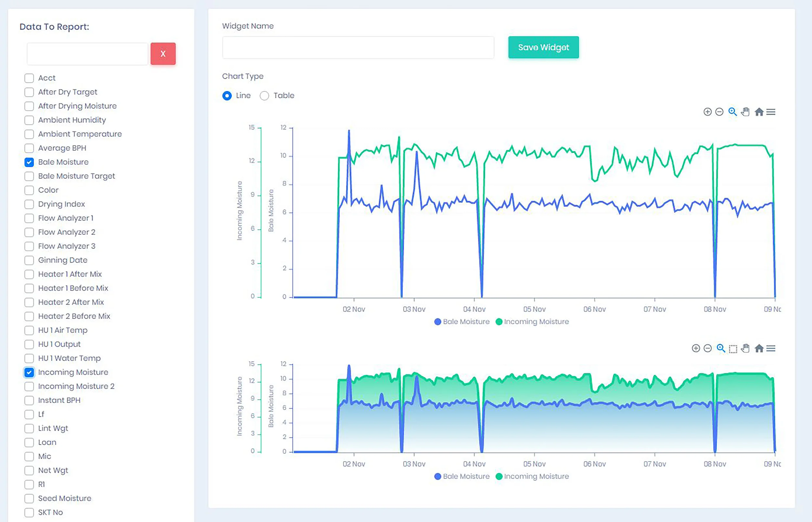812x522 pixels.
Task: Open hamburger menu of bottom chart
Action: [771, 349]
